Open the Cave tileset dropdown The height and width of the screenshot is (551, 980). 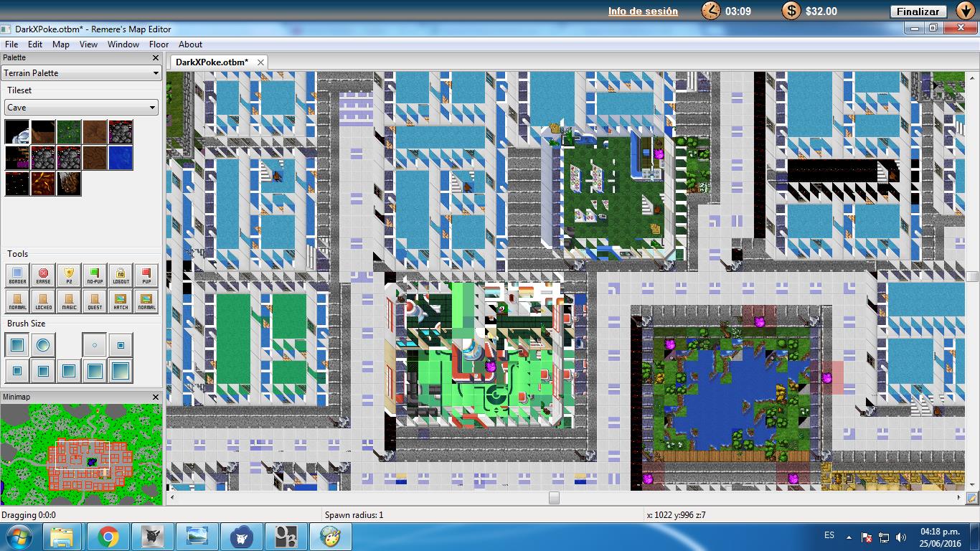(x=82, y=108)
